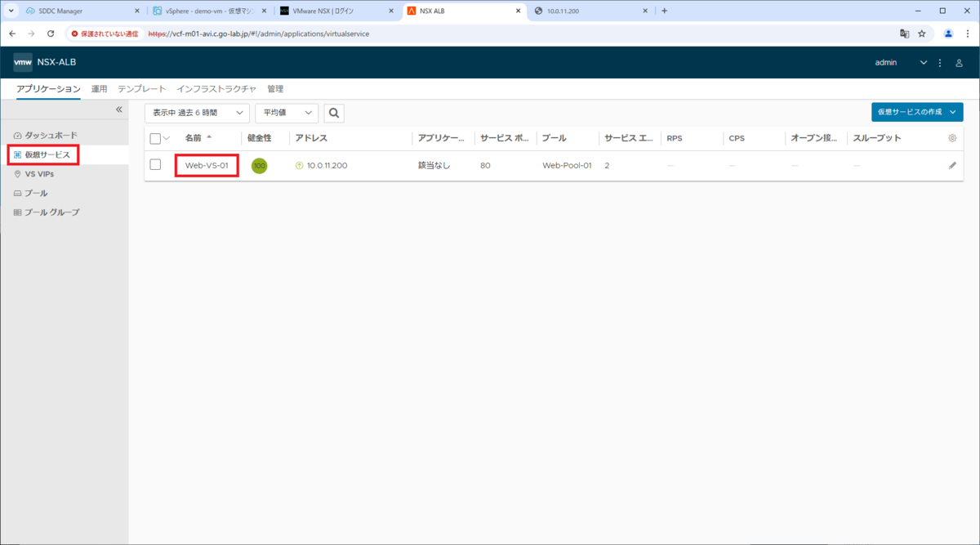
Task: Click the プール column header
Action: point(554,138)
